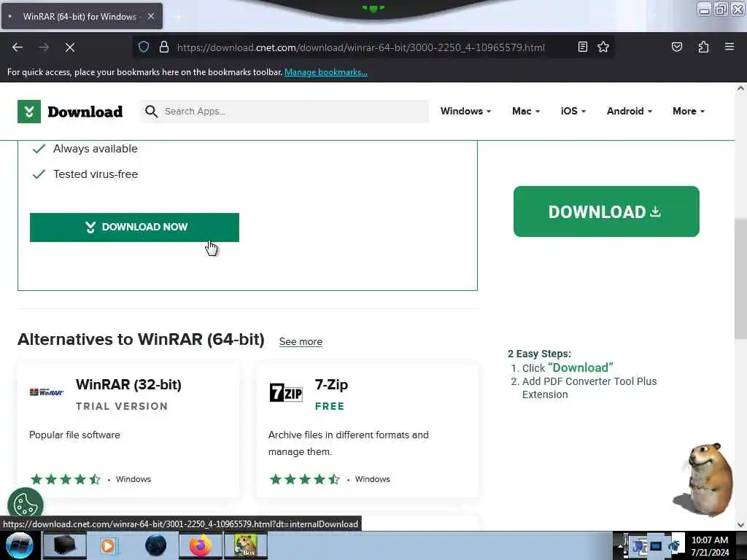Open the Pocket save icon

(x=676, y=47)
